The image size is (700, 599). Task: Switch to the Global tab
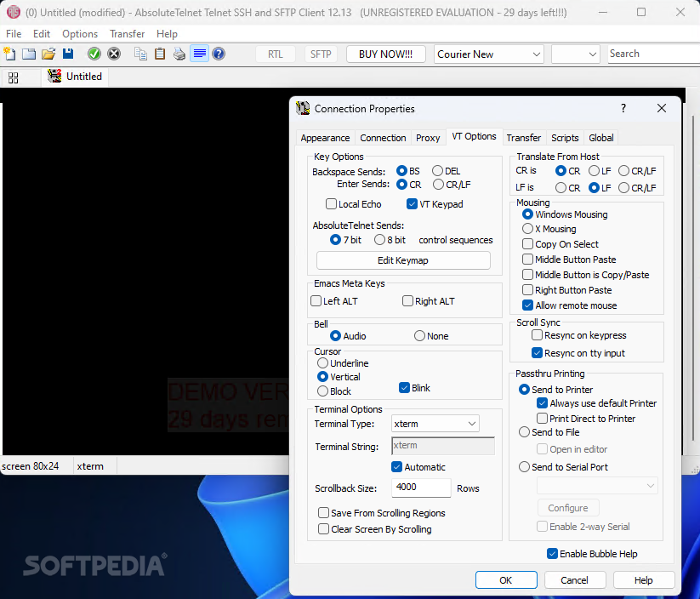[x=600, y=138]
